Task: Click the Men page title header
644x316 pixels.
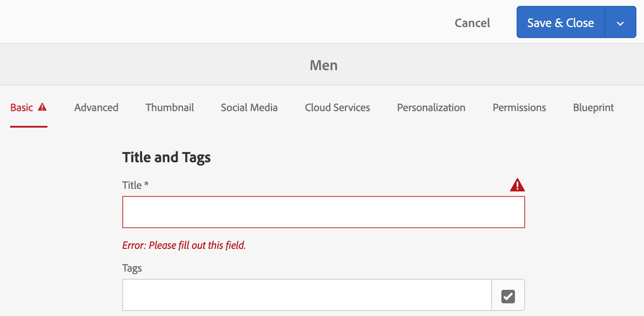Action: (324, 65)
